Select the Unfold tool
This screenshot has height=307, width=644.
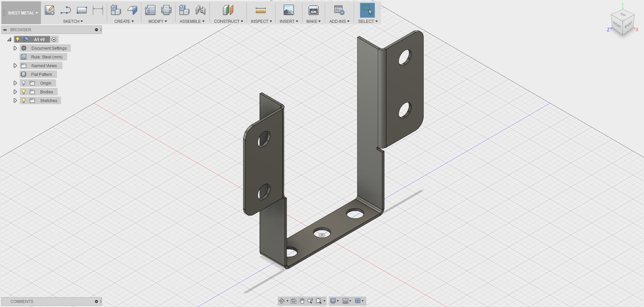(x=167, y=10)
